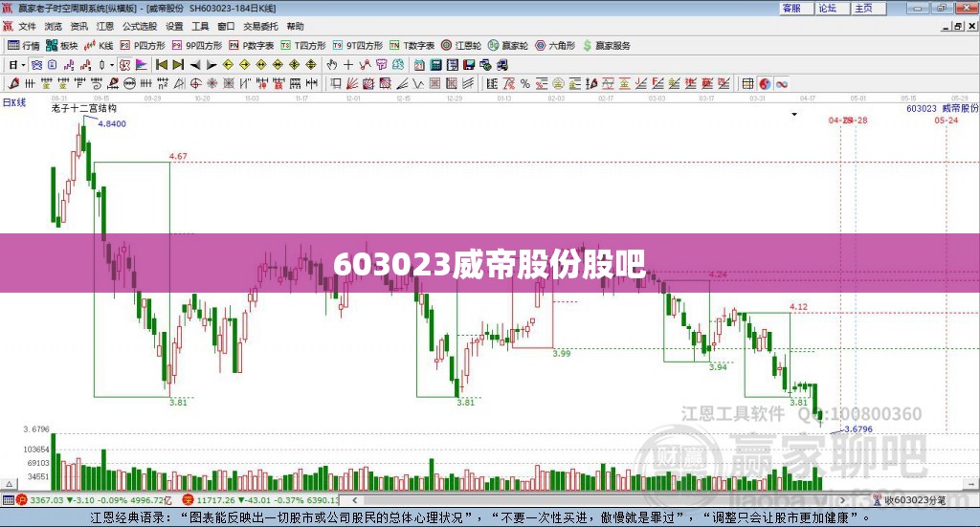Open the 交易委托 menu
Screen dimensions: 980x527
pyautogui.click(x=260, y=26)
